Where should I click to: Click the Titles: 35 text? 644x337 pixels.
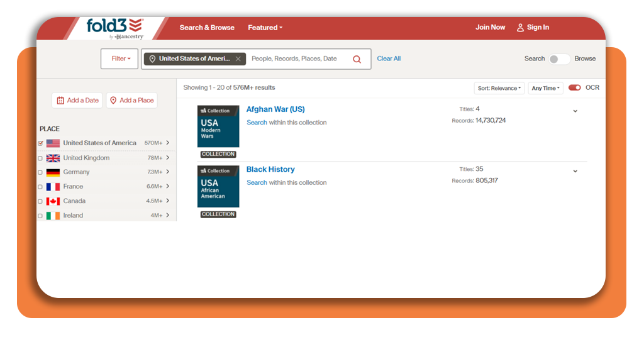tap(471, 168)
